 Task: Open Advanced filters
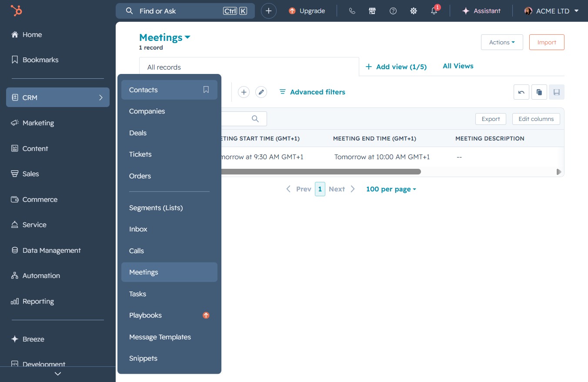click(x=312, y=92)
